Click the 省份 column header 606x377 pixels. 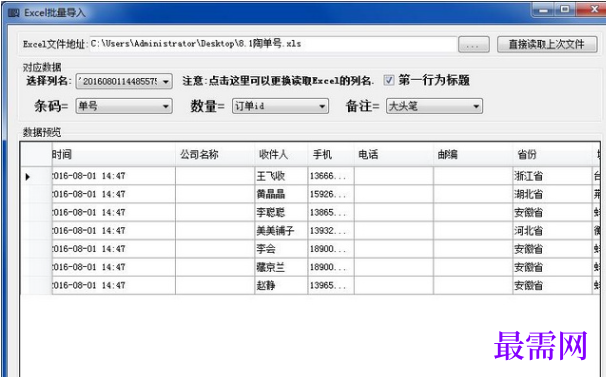coord(553,155)
